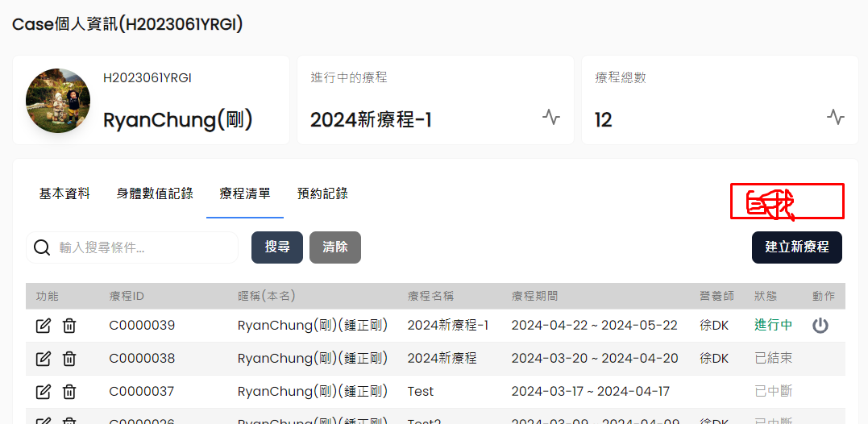Select the 療程清單 tab
Screen dimensions: 868x424
245,193
